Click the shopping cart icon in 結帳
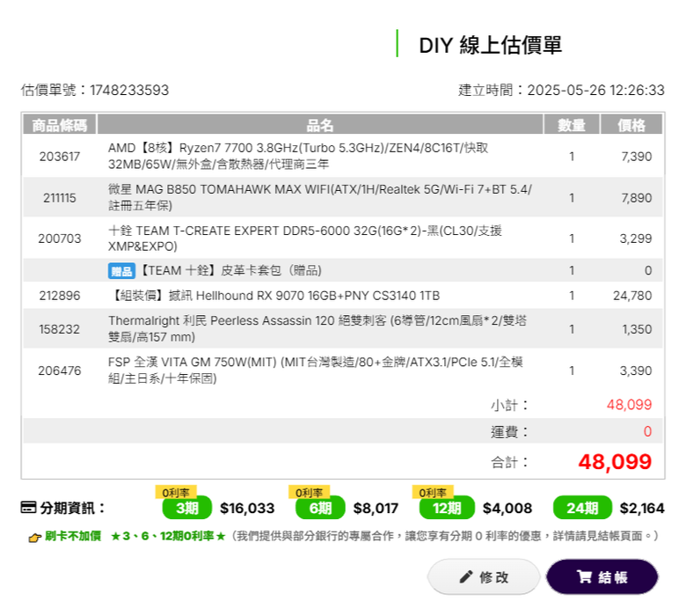 tap(584, 576)
